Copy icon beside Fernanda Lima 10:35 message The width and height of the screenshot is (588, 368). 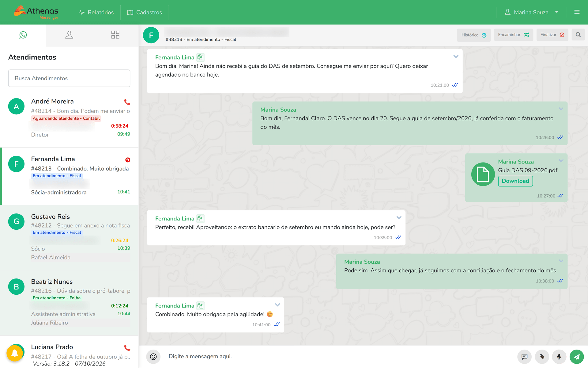coord(201,218)
